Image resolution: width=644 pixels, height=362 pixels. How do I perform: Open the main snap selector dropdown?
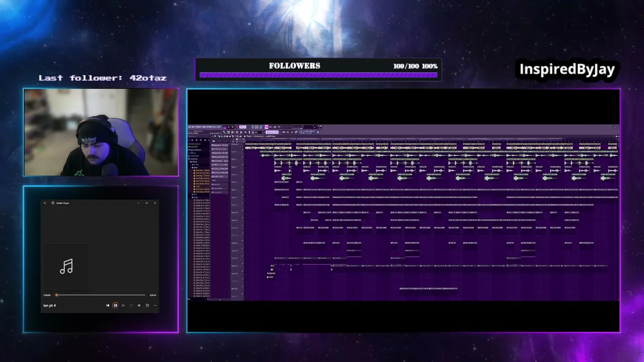(258, 132)
